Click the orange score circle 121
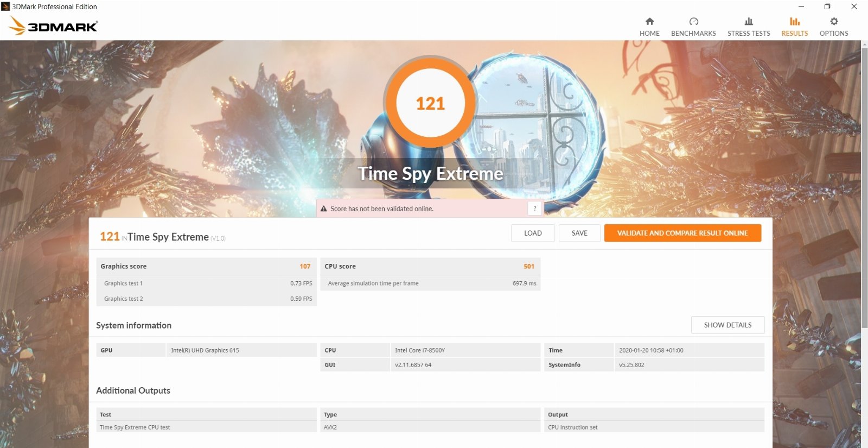The height and width of the screenshot is (448, 868). click(430, 103)
